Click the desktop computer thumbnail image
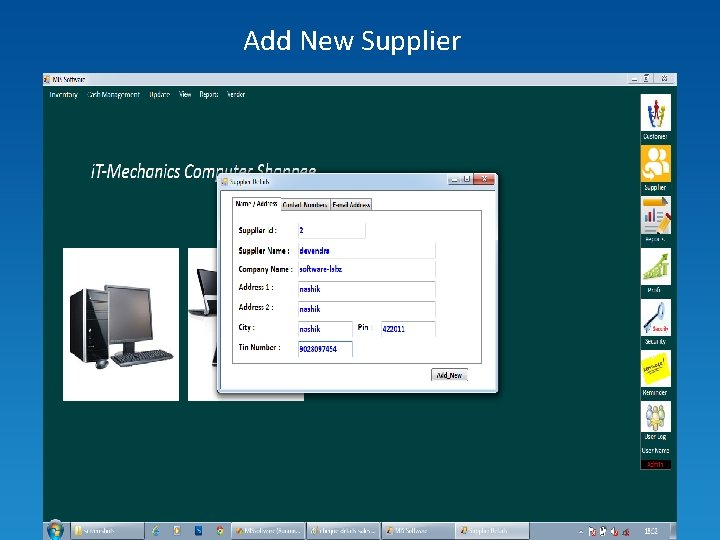This screenshot has width=720, height=540. (121, 324)
